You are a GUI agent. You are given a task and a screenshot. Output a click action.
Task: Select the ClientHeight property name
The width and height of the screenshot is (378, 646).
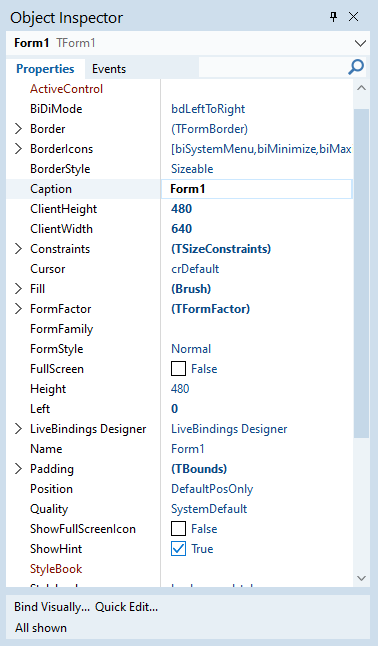click(63, 209)
